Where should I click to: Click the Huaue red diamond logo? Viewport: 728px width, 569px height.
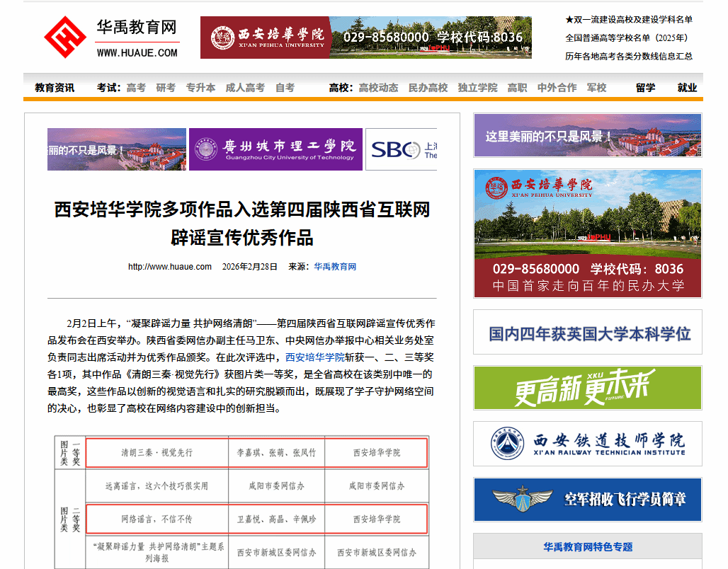65,38
